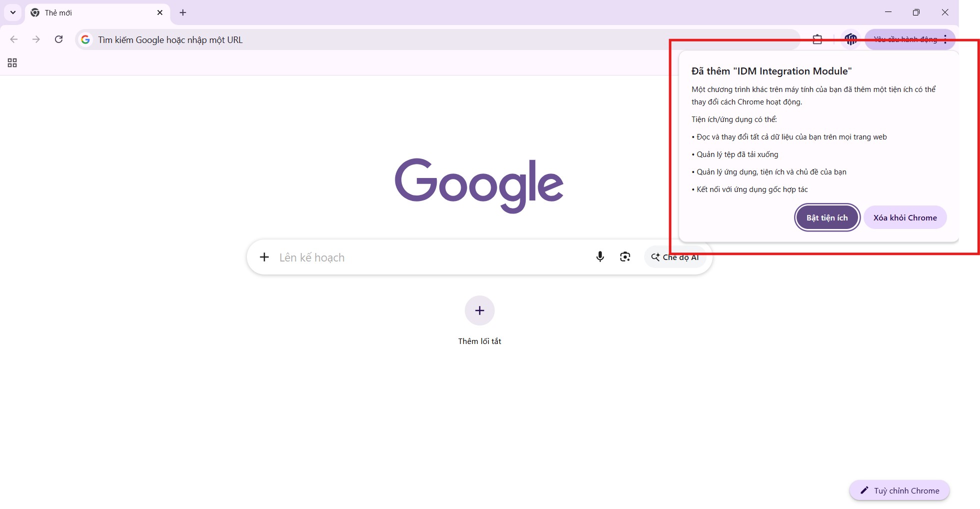Open Google Lens image search icon

(x=625, y=256)
